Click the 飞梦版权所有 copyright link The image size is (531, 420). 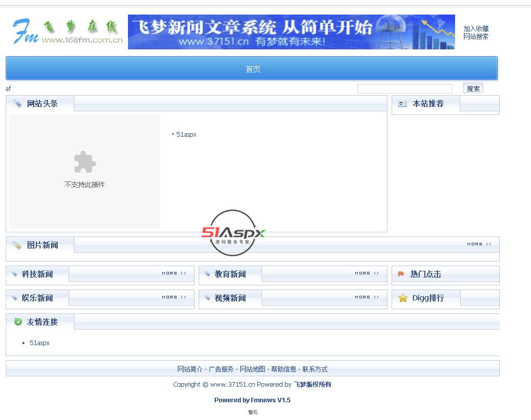(312, 385)
